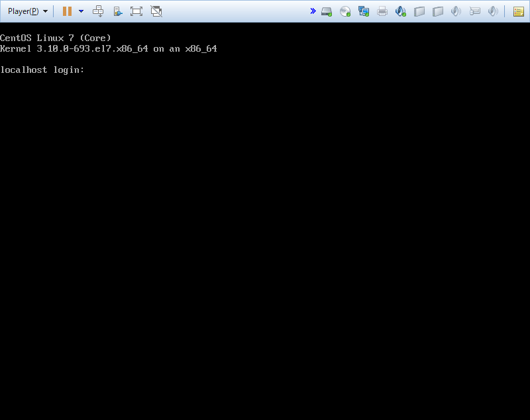Pause the virtual machine with the orange button
Image resolution: width=530 pixels, height=420 pixels.
pos(68,11)
